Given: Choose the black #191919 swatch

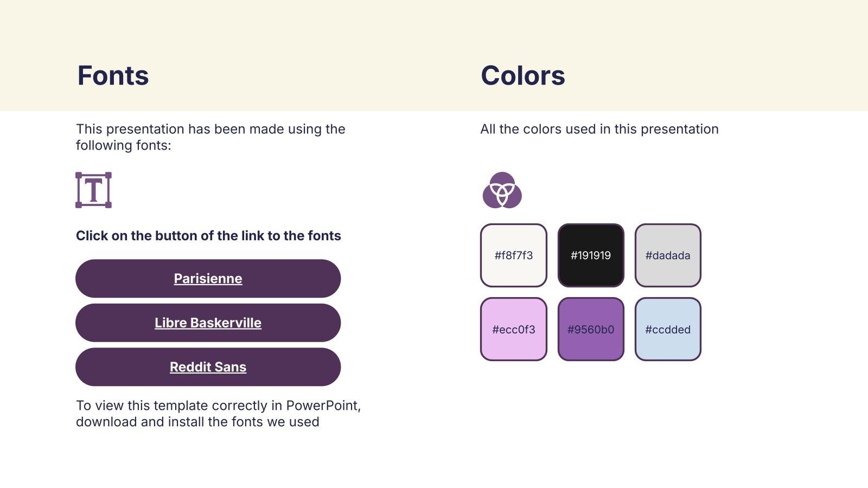Looking at the screenshot, I should pyautogui.click(x=591, y=255).
